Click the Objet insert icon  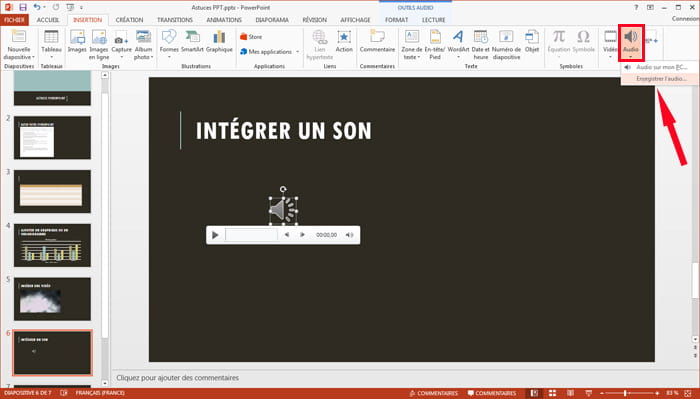532,42
